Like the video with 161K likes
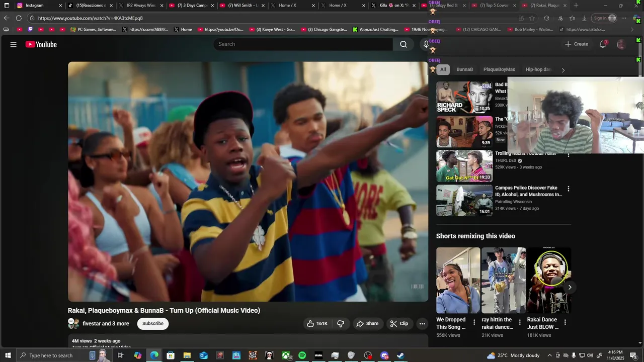 [317, 324]
